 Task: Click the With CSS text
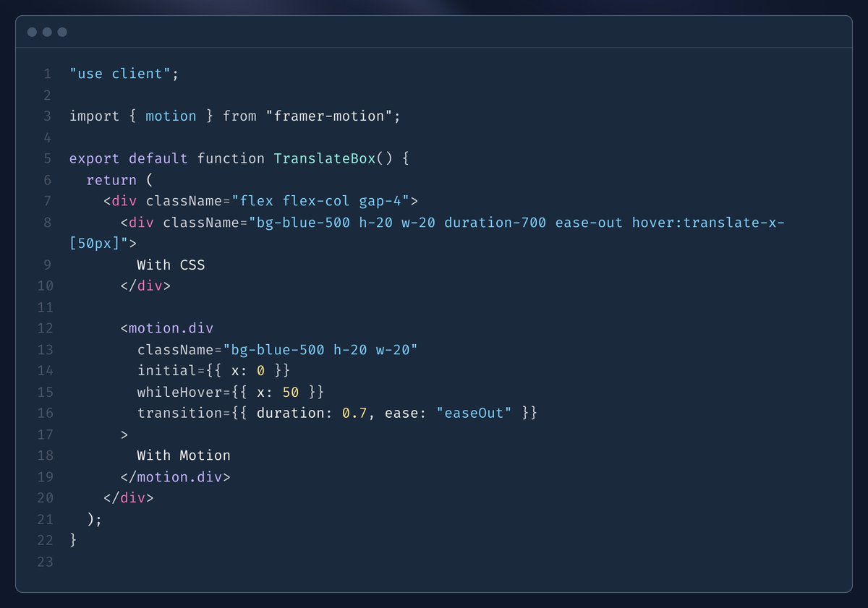[x=171, y=265]
